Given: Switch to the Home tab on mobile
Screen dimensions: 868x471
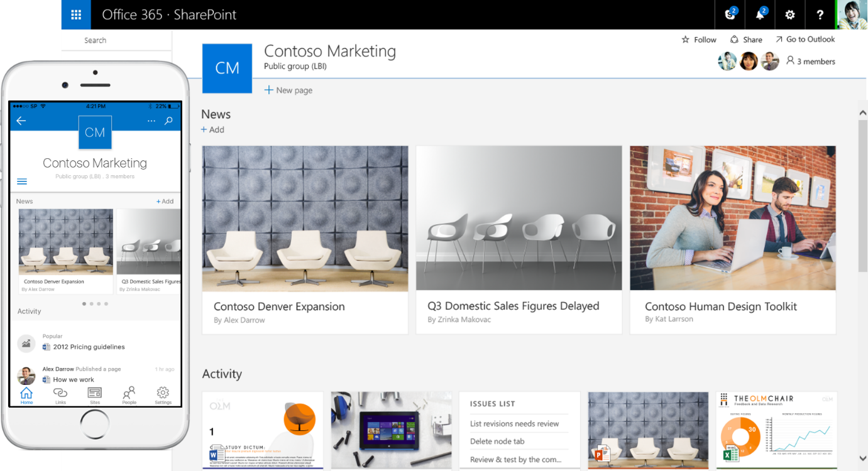Looking at the screenshot, I should [x=26, y=395].
